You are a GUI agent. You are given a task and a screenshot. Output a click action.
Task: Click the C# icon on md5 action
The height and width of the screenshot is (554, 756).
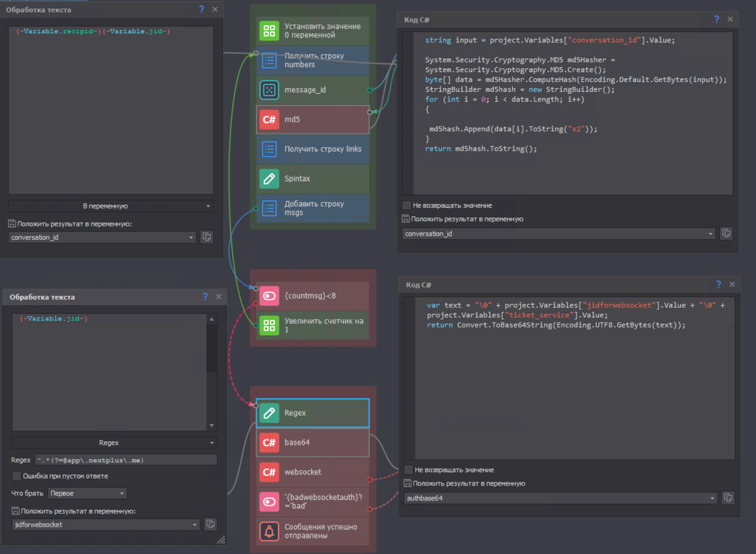(x=269, y=120)
